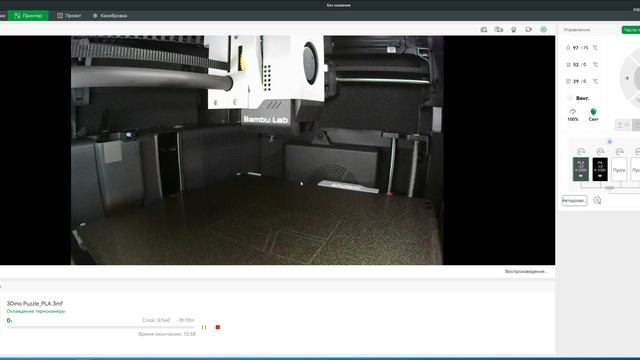Edit the nozzle target temperature 75
Screen dimensions: 640x360
(586, 48)
